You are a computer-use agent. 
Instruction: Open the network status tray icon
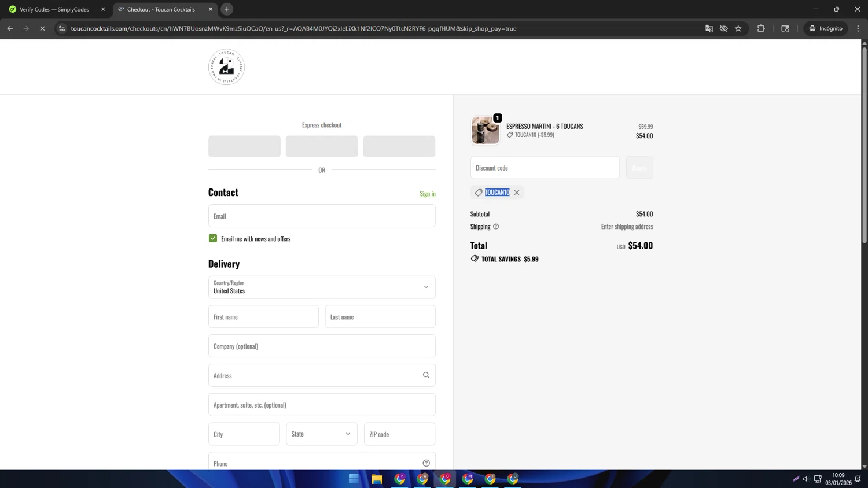818,479
